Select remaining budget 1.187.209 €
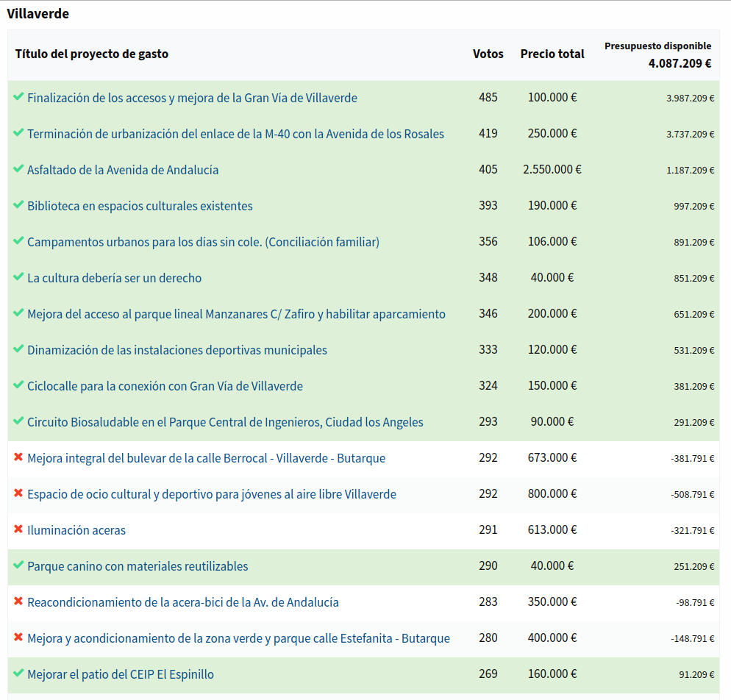The width and height of the screenshot is (731, 700). click(690, 171)
